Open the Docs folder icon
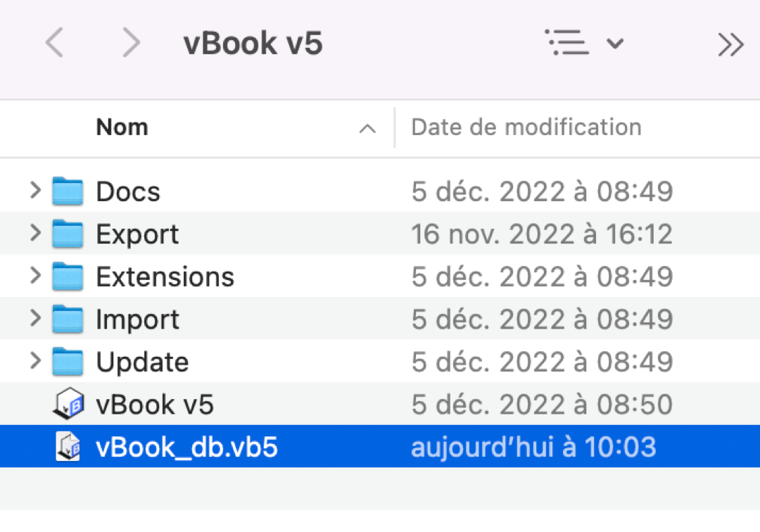Screen dimensions: 760x532 (x=67, y=191)
